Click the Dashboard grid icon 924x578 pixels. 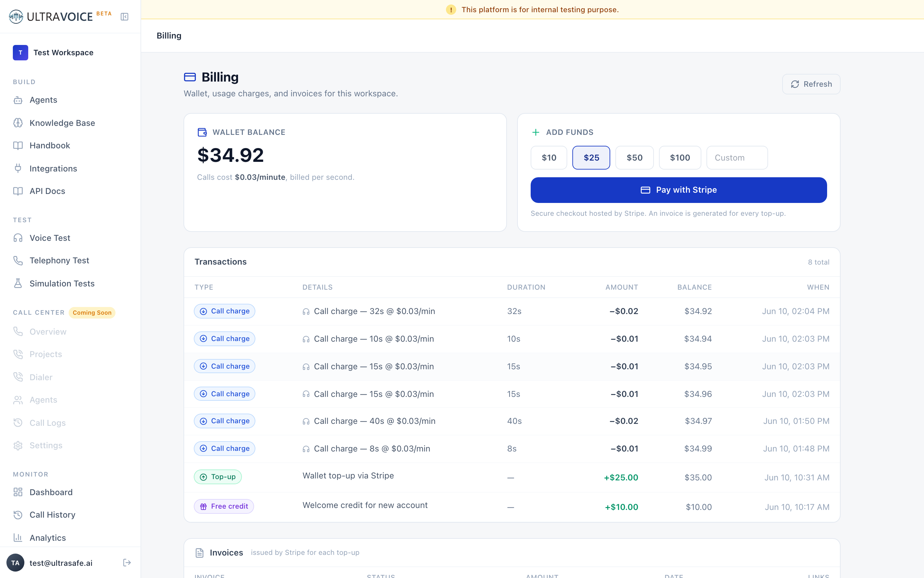[x=18, y=492]
